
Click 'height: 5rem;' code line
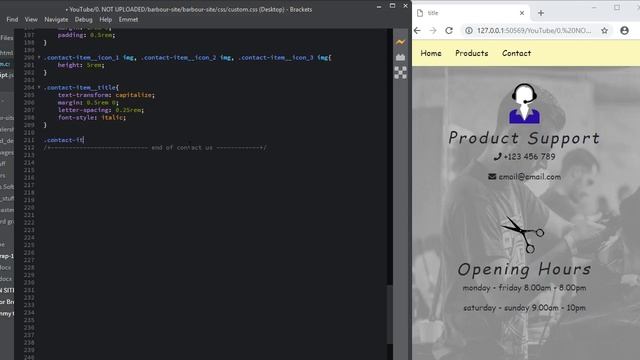coord(81,65)
